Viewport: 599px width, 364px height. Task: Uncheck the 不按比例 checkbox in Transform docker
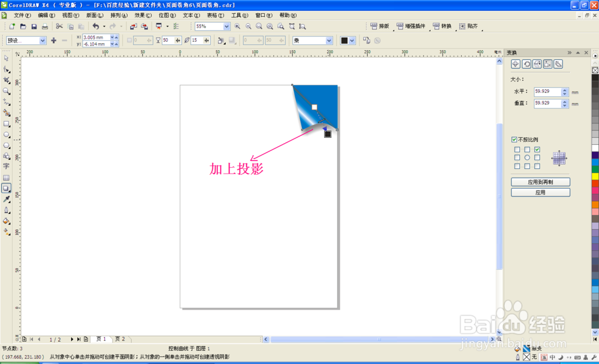(514, 139)
